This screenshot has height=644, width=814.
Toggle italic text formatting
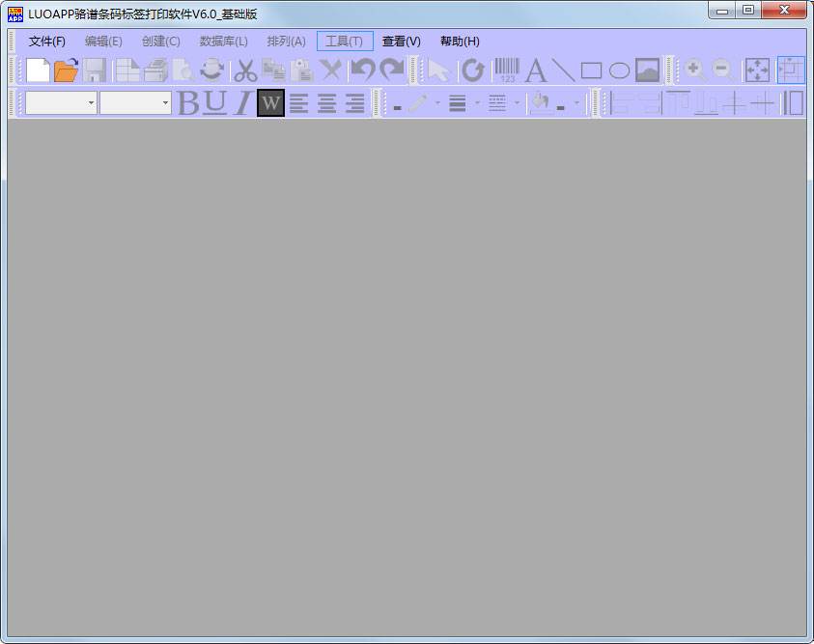point(242,102)
